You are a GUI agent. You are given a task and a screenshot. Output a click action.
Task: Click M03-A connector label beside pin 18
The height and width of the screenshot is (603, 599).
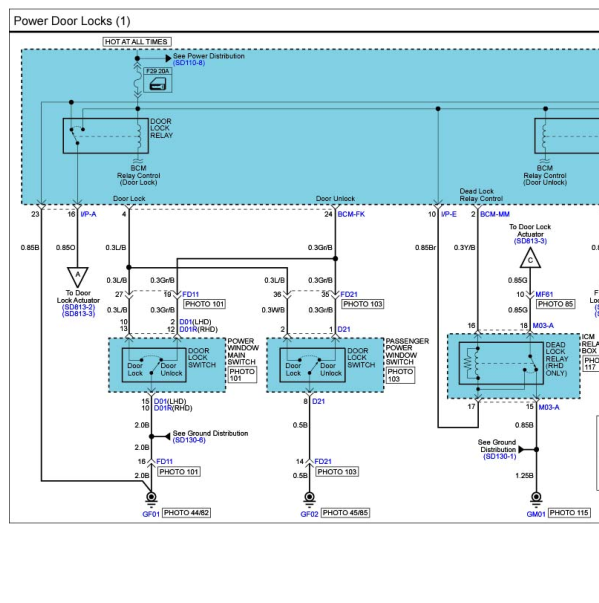(543, 326)
